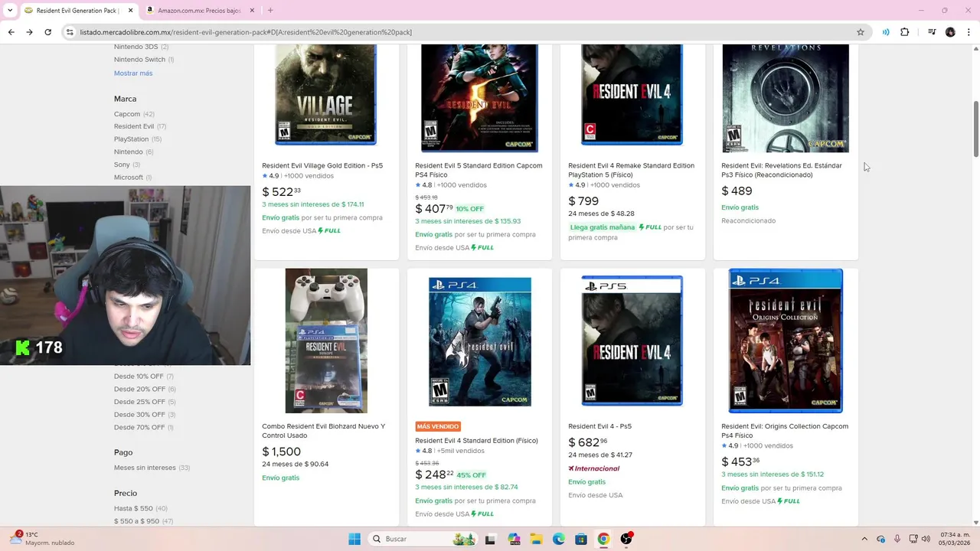The height and width of the screenshot is (551, 980).
Task: Click the browser forward arrow
Action: coord(29,32)
